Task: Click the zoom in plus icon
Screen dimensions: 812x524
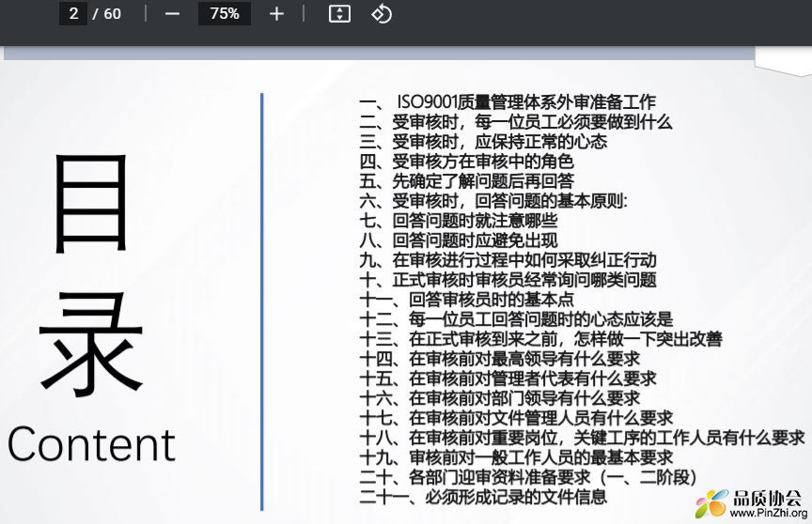Action: coord(277,14)
